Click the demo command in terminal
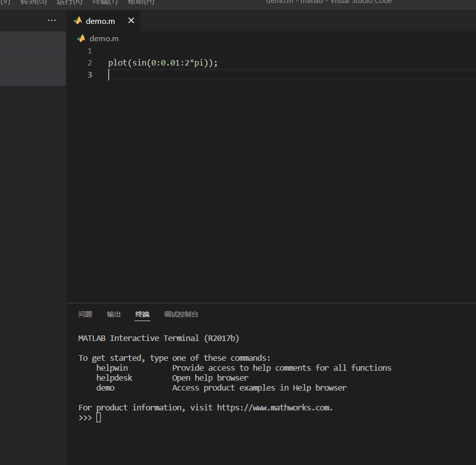476x465 pixels. 105,388
